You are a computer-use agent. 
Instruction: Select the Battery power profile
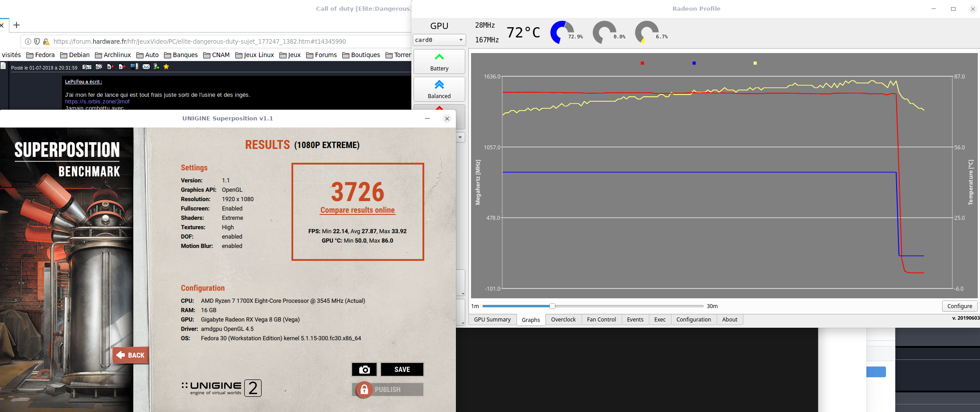tap(439, 62)
